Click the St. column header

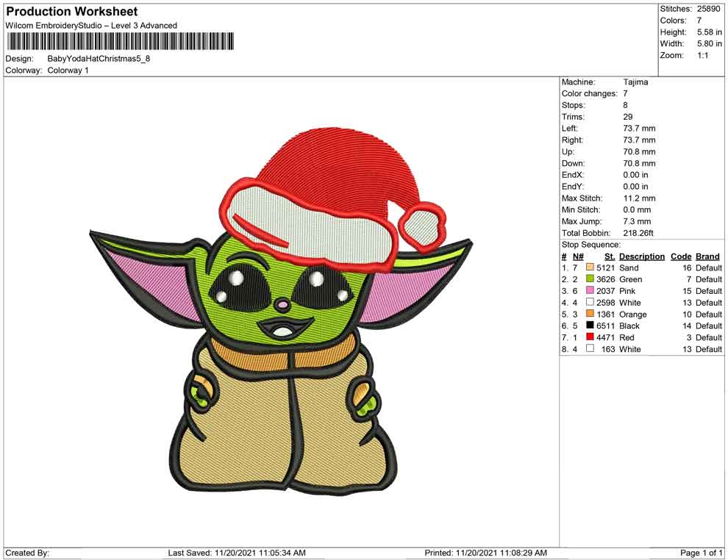tap(610, 256)
